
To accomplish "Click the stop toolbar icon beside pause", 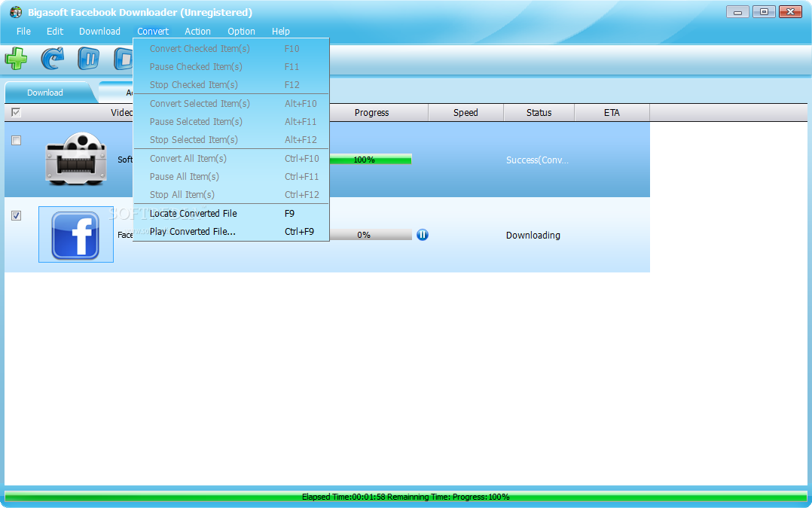I will click(124, 58).
